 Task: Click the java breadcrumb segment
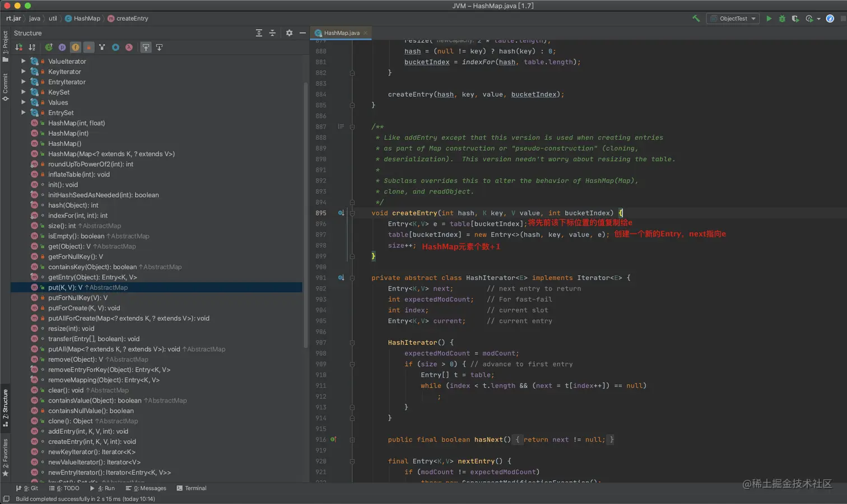(35, 18)
